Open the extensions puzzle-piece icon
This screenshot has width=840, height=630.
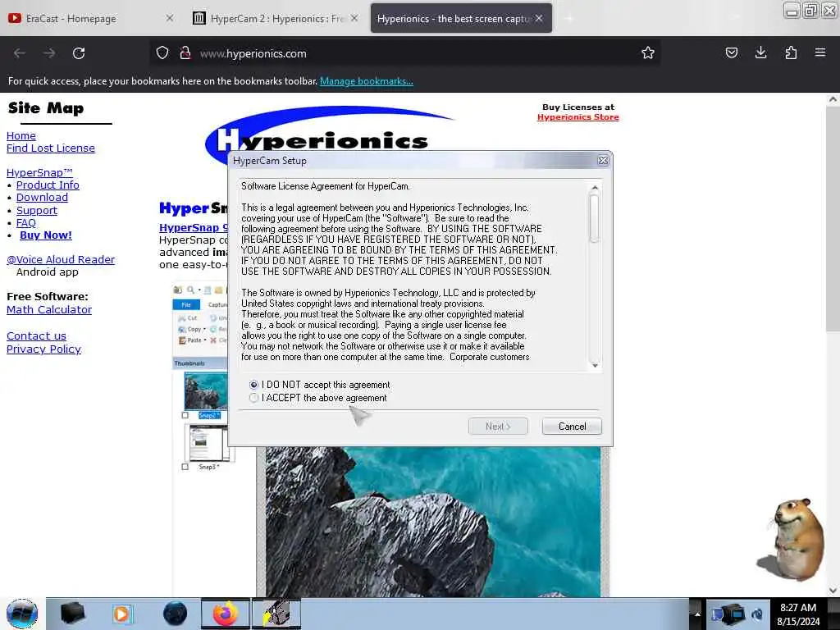791,52
